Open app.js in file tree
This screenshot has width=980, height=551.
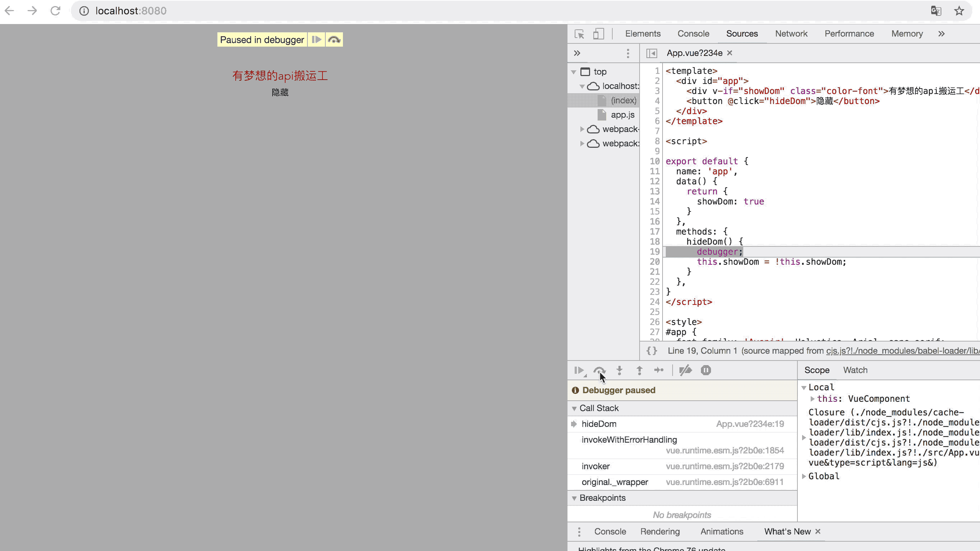[622, 115]
